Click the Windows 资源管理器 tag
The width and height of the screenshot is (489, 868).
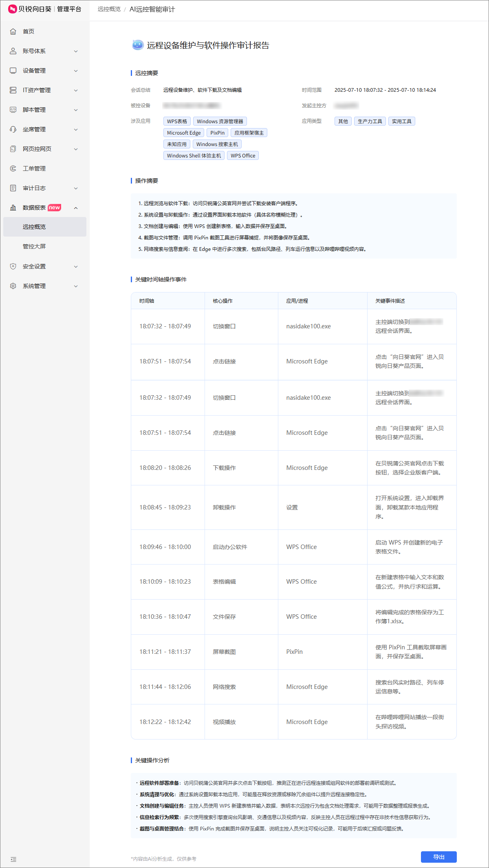pyautogui.click(x=220, y=121)
